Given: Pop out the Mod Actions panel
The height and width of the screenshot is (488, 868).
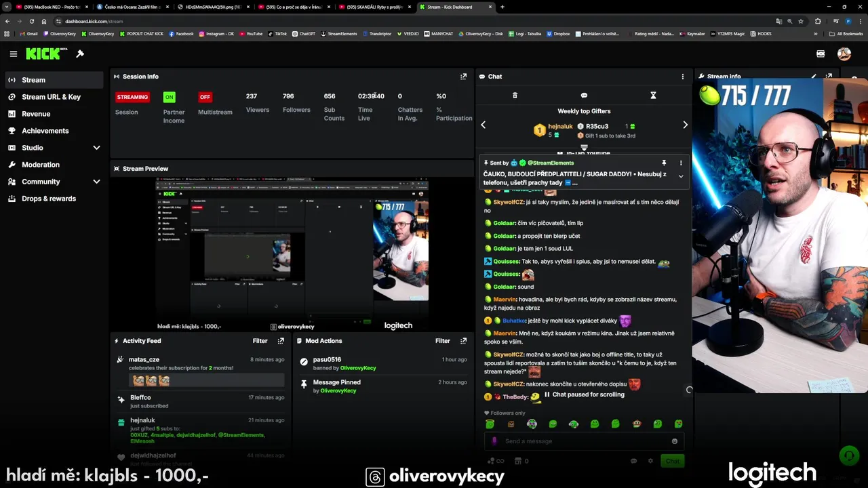Looking at the screenshot, I should click(x=463, y=341).
